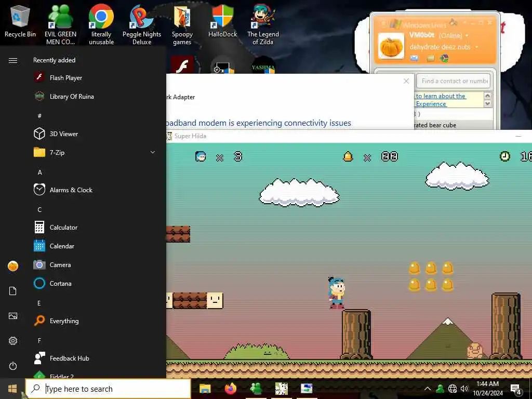Click the Super Hilda window title
The height and width of the screenshot is (399, 532).
(190, 136)
